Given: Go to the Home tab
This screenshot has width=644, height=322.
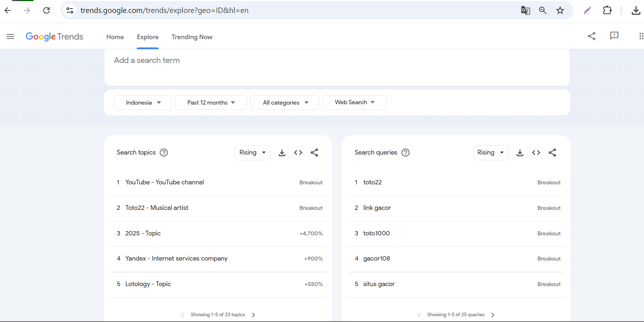Looking at the screenshot, I should (x=115, y=37).
